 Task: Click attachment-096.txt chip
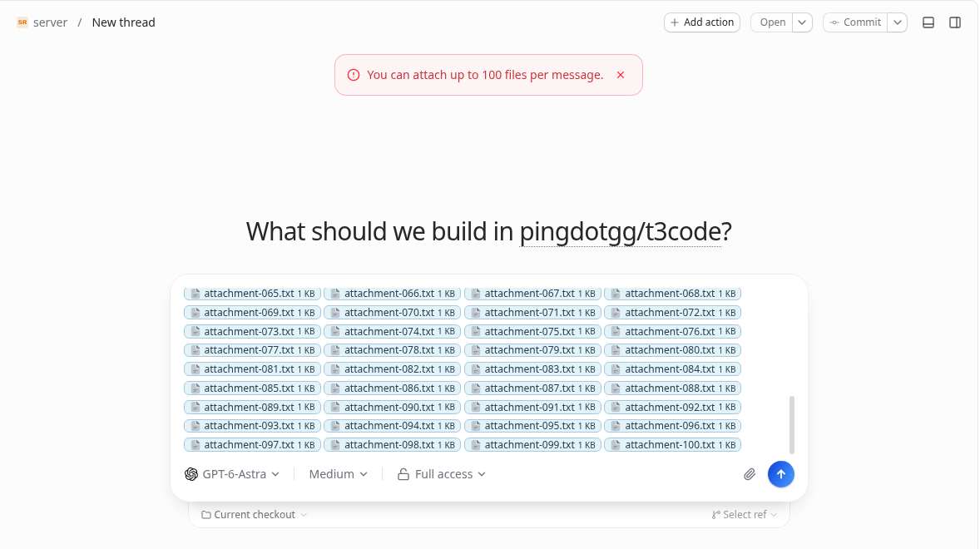point(672,426)
